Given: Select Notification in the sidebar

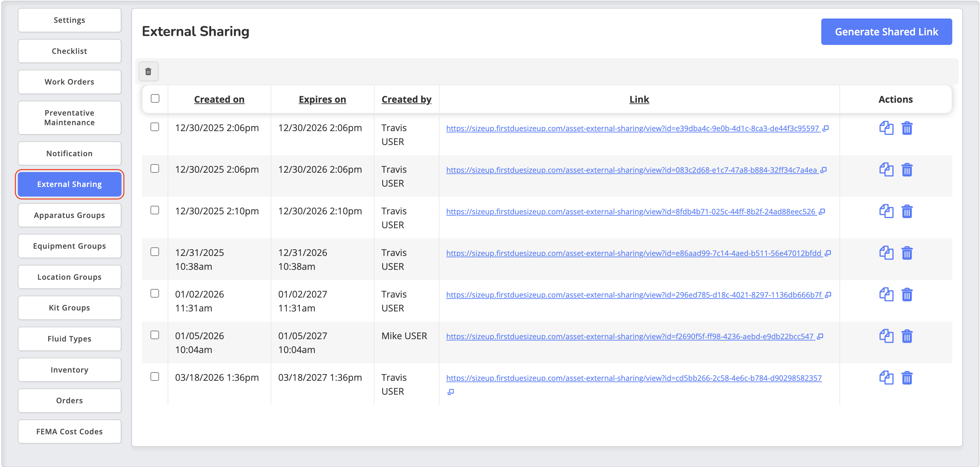Looking at the screenshot, I should coord(70,153).
